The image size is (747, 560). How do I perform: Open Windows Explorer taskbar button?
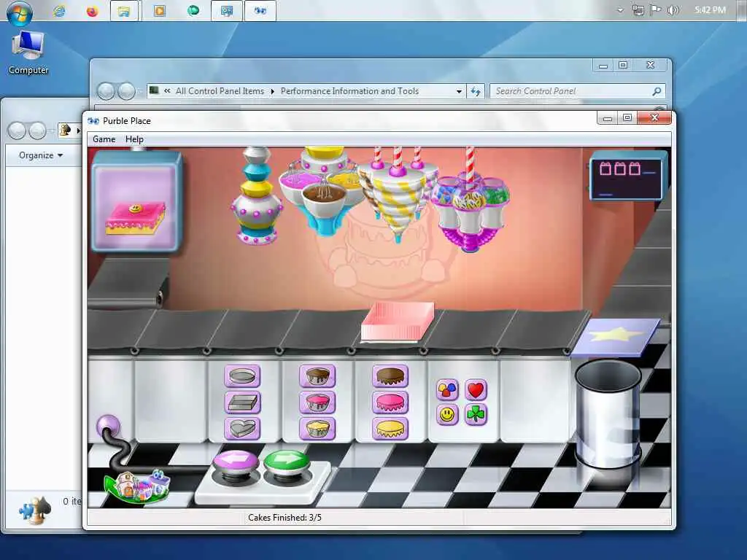[x=124, y=10]
